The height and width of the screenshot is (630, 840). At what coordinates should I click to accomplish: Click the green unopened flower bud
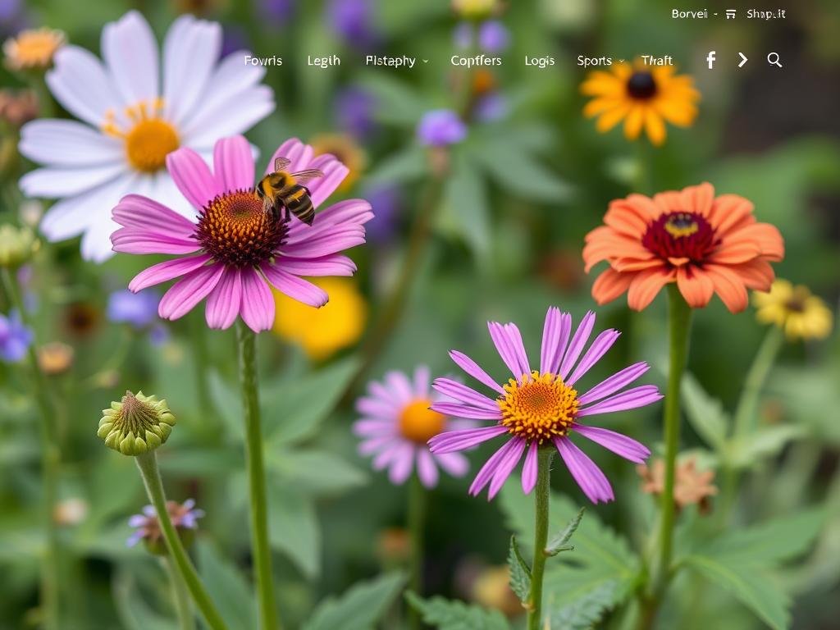(x=136, y=422)
